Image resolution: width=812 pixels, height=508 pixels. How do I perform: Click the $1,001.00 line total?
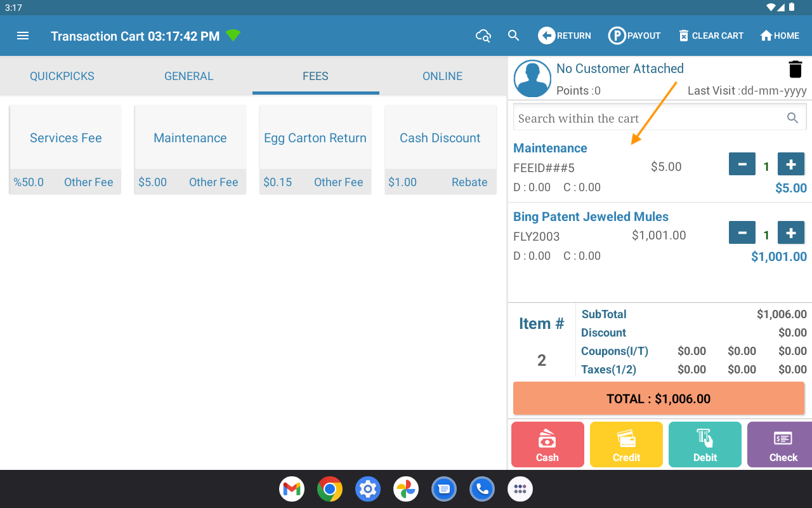[779, 257]
